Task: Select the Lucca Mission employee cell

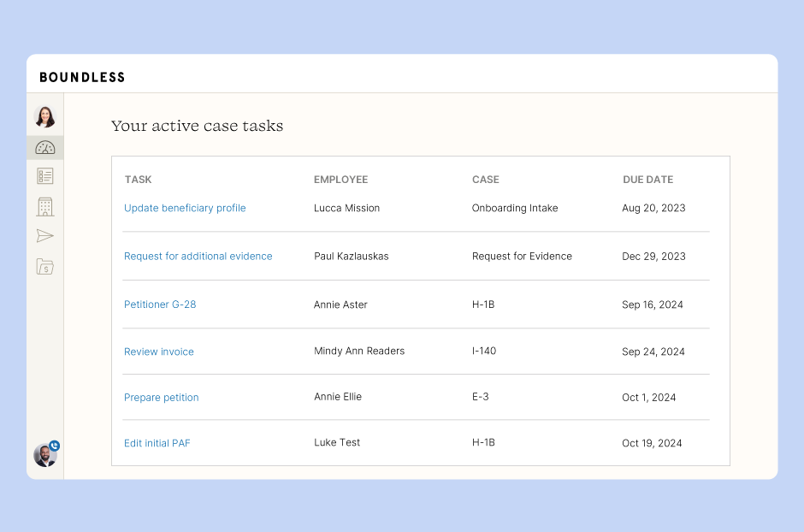Action: click(346, 208)
